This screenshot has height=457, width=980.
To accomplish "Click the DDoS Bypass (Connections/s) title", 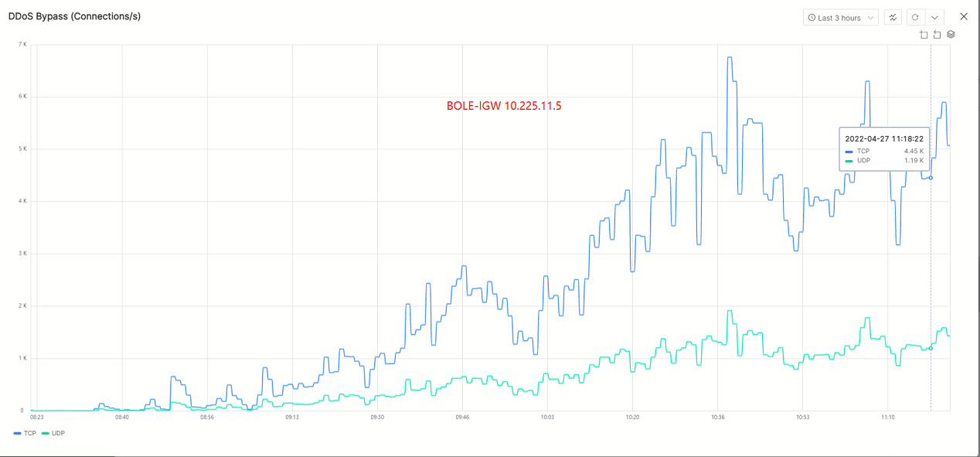I will tap(74, 16).
